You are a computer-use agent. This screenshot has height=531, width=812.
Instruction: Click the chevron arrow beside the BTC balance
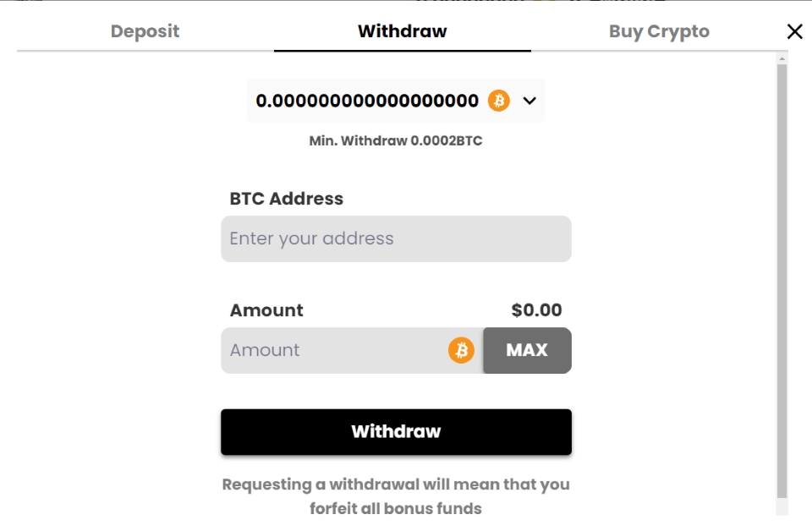[x=529, y=101]
